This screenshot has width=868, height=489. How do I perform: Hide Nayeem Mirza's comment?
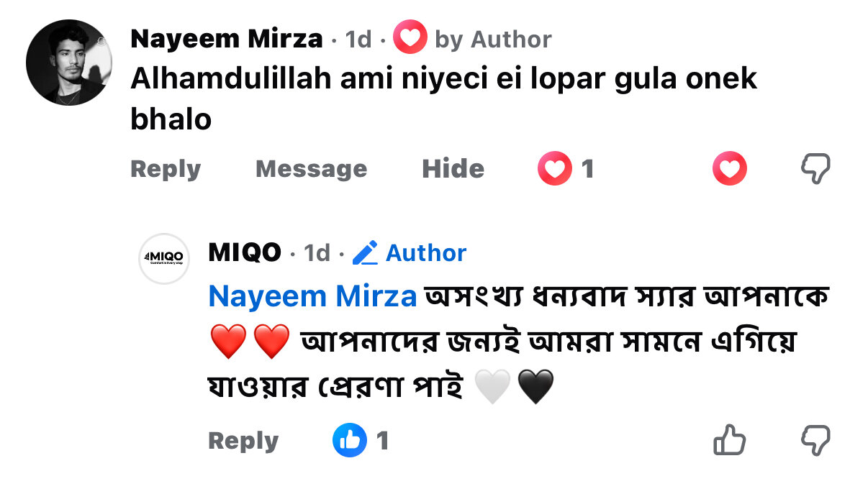[453, 169]
